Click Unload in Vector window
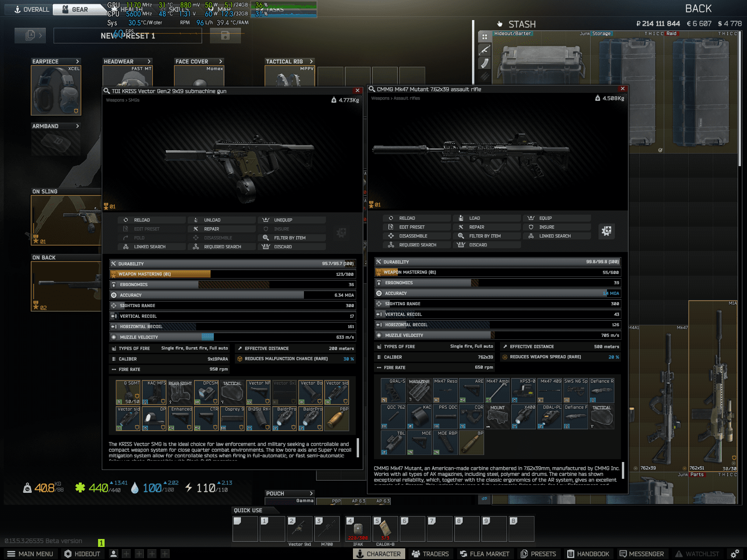747x560 pixels. [x=222, y=220]
